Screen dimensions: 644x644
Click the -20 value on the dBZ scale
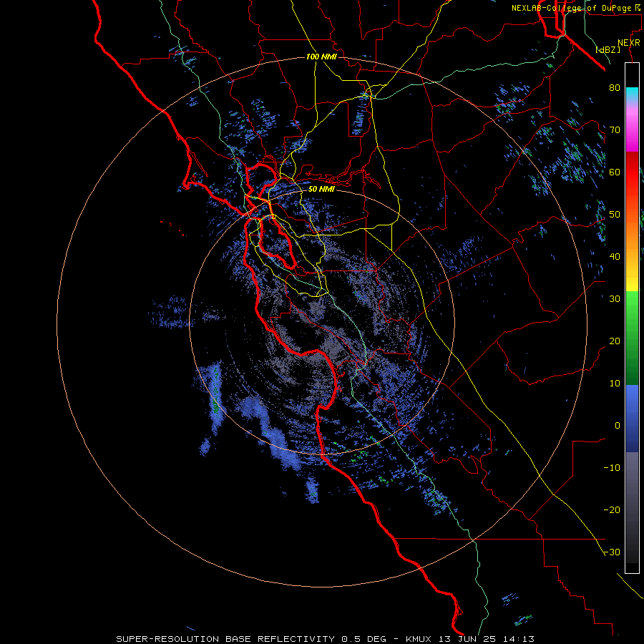612,510
